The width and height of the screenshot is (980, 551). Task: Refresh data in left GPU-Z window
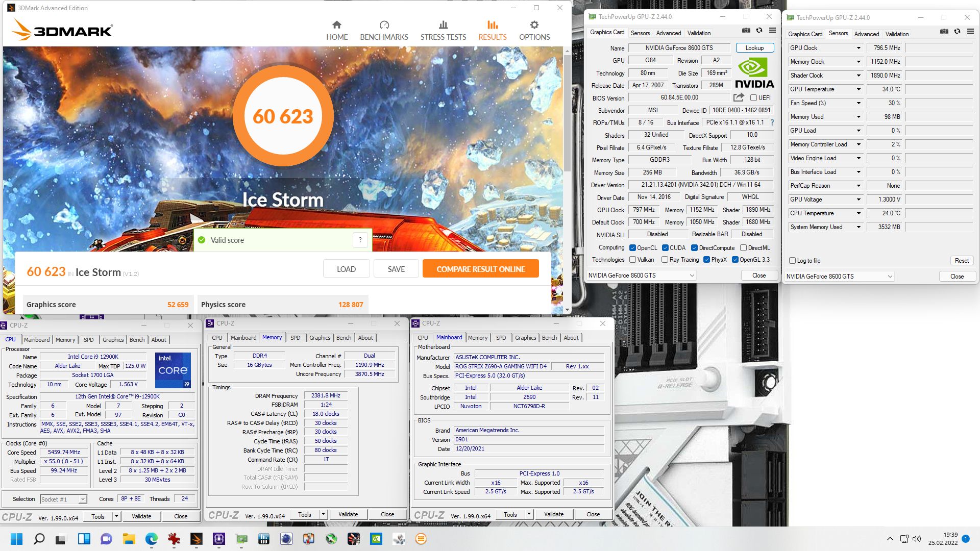click(x=759, y=31)
